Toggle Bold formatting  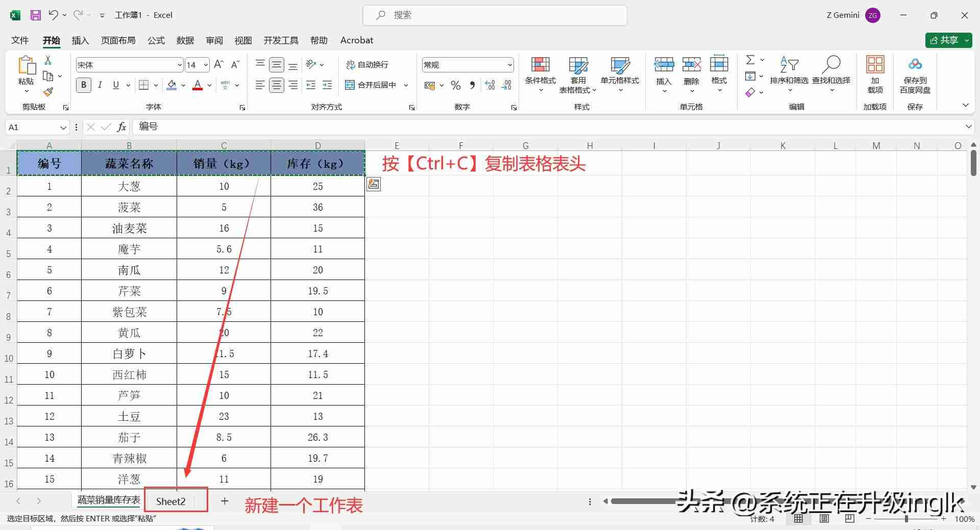pyautogui.click(x=84, y=85)
